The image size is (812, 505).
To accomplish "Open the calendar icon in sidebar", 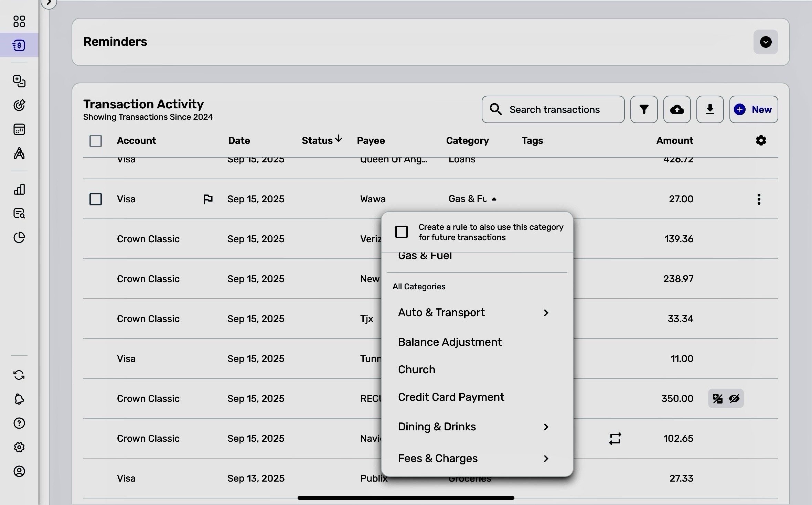I will point(19,130).
